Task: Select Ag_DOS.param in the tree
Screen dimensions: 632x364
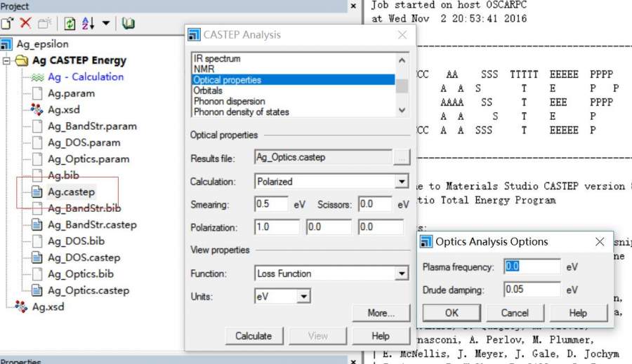Action: (x=84, y=143)
